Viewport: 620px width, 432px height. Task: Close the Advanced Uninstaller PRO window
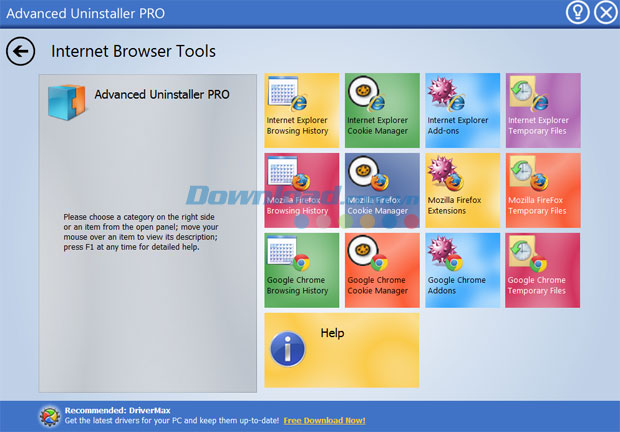606,13
